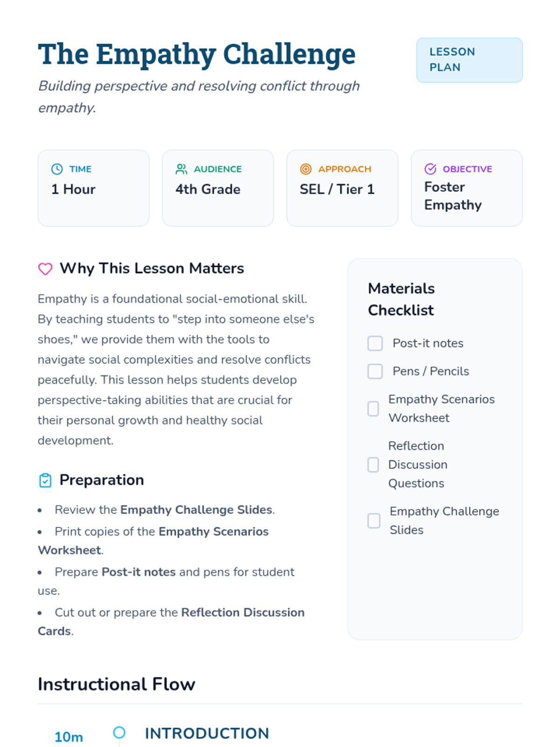Click the LESSON PLAN badge
This screenshot has width=560, height=747.
pos(469,60)
